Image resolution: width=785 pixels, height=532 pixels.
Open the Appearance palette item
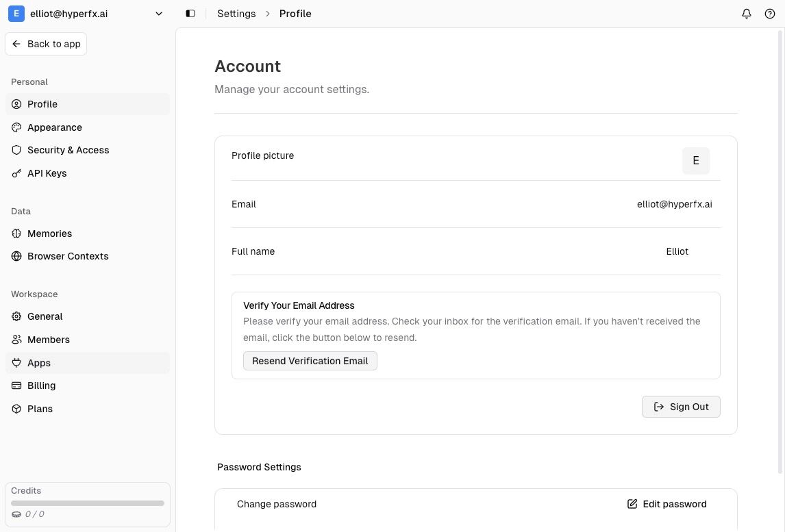[54, 127]
